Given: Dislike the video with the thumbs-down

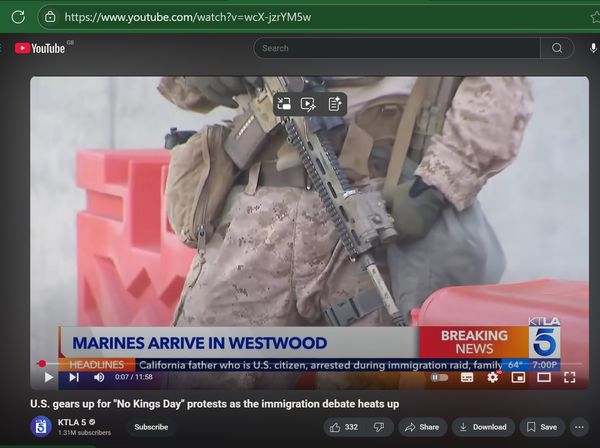Looking at the screenshot, I should (379, 427).
